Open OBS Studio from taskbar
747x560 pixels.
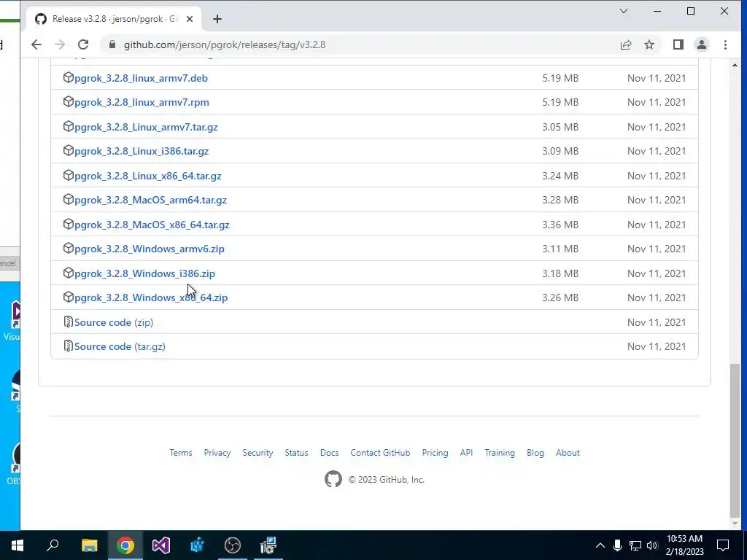233,545
